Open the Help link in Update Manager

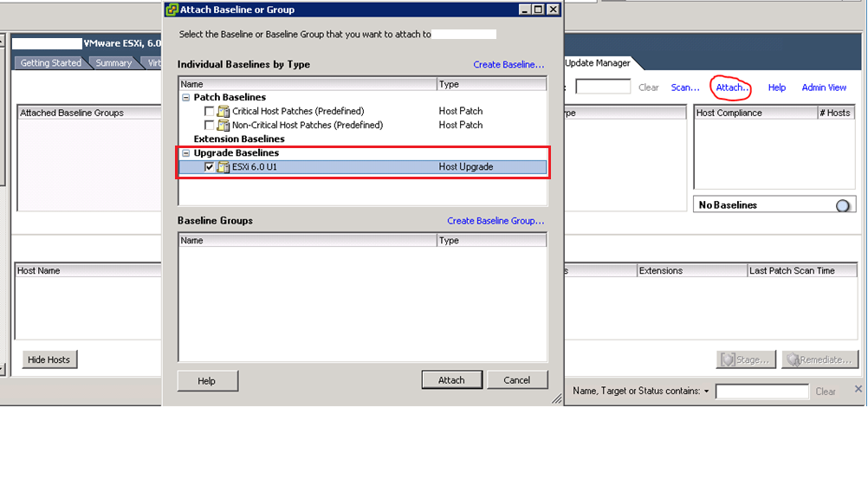tap(777, 87)
